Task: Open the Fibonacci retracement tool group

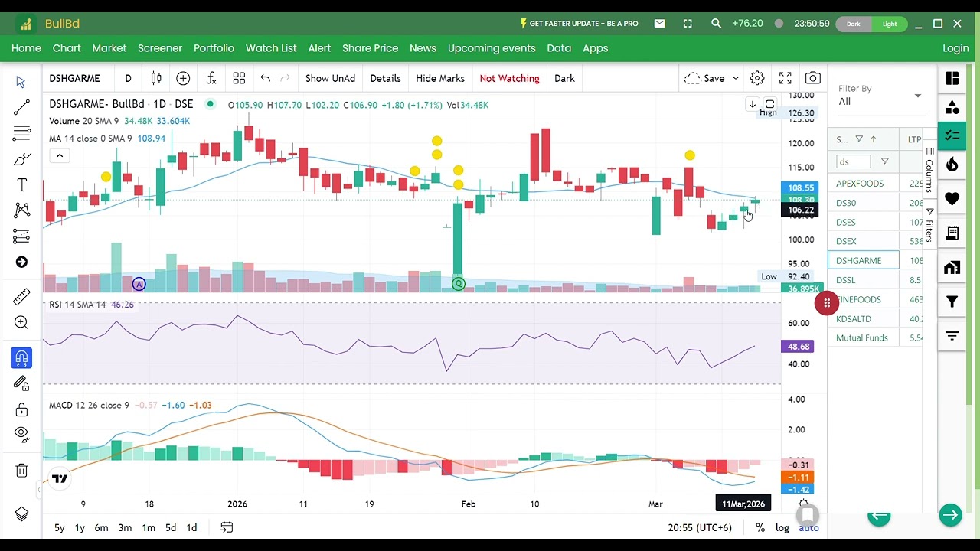Action: (x=21, y=133)
